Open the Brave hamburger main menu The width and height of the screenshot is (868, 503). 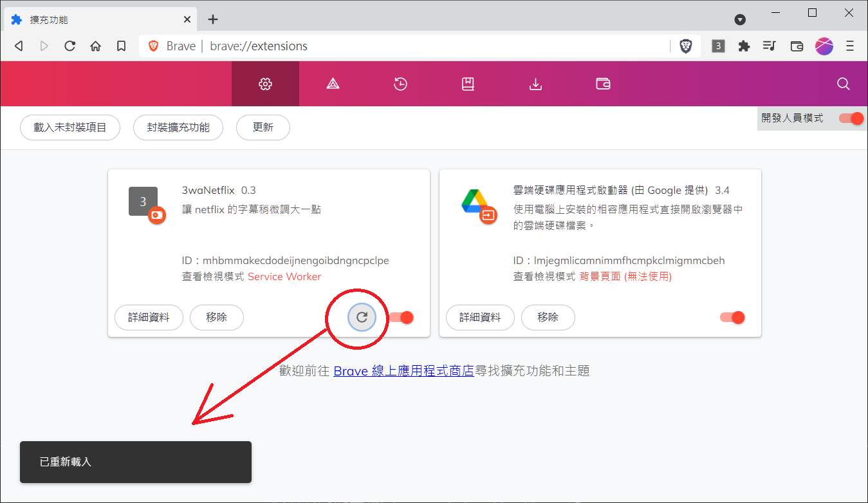(850, 46)
